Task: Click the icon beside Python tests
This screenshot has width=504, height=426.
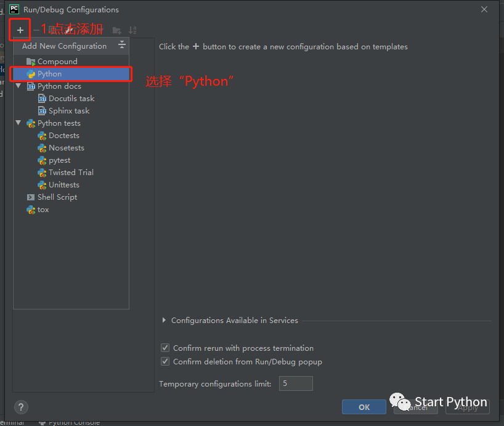Action: 31,123
